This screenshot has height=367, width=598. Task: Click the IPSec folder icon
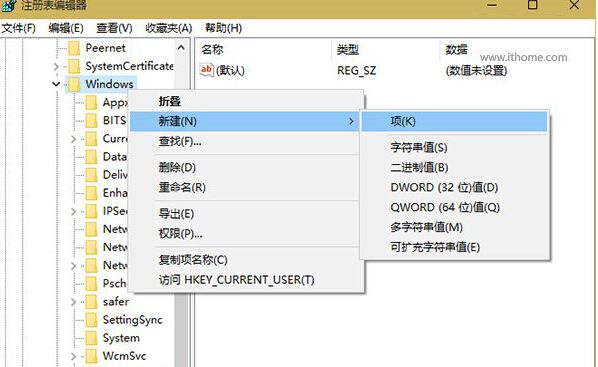point(92,211)
